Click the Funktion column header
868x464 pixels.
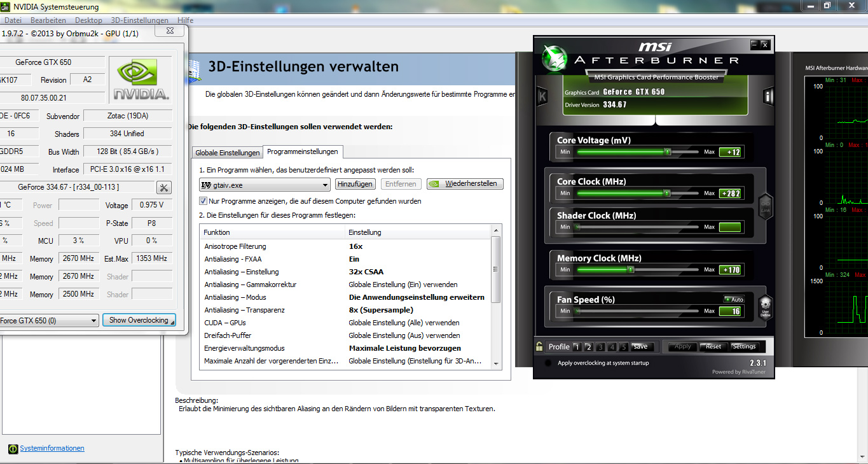(x=272, y=232)
